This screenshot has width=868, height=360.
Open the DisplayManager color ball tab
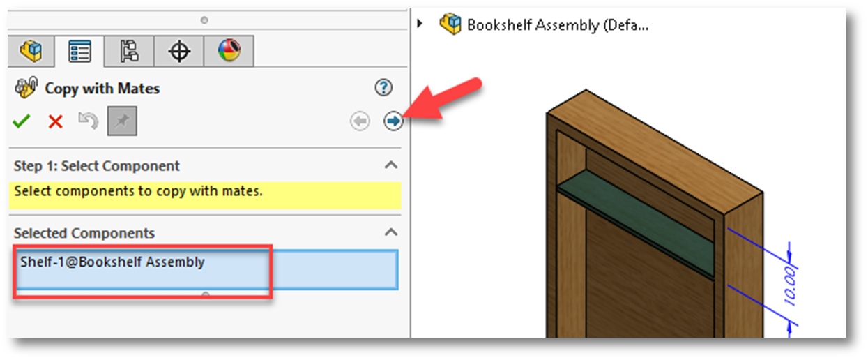[x=229, y=51]
